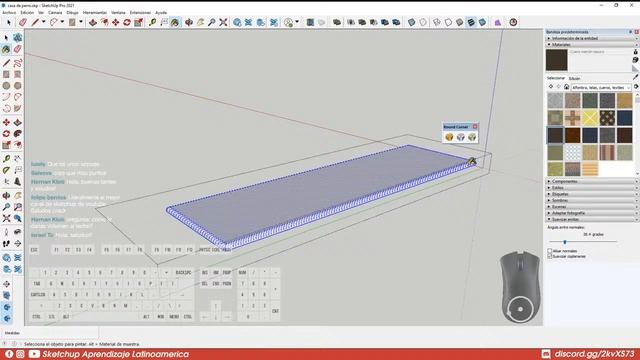Collapse the 'Suavizar aristas' panel

(592, 219)
